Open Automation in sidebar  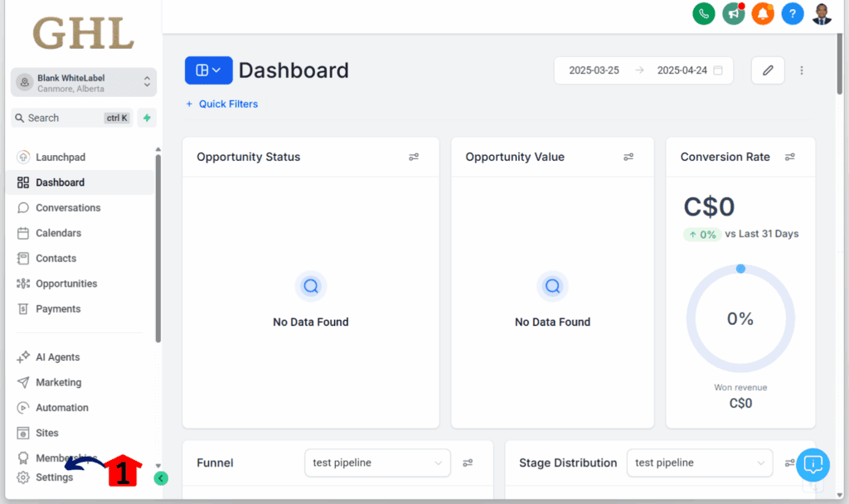[x=80, y=408]
